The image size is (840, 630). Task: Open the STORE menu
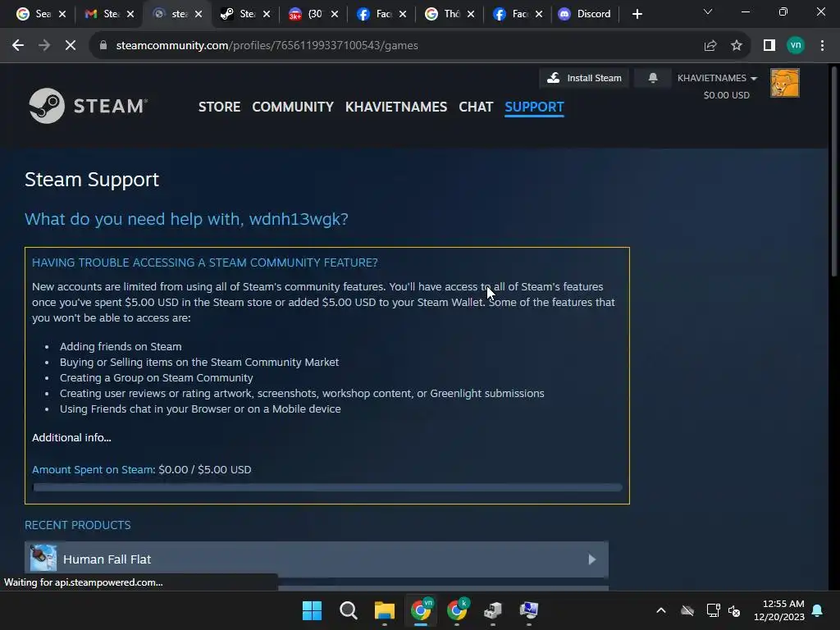tap(219, 107)
